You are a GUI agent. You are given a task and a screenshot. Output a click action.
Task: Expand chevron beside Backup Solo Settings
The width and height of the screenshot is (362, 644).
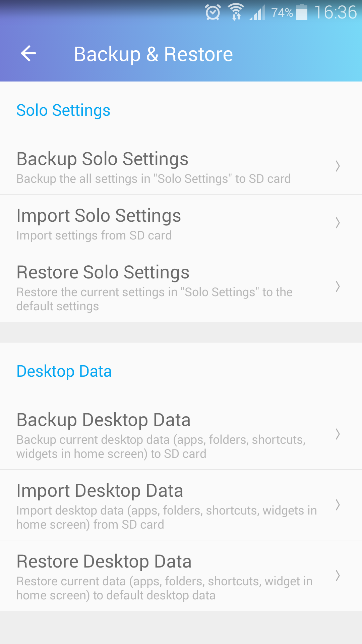(x=338, y=166)
